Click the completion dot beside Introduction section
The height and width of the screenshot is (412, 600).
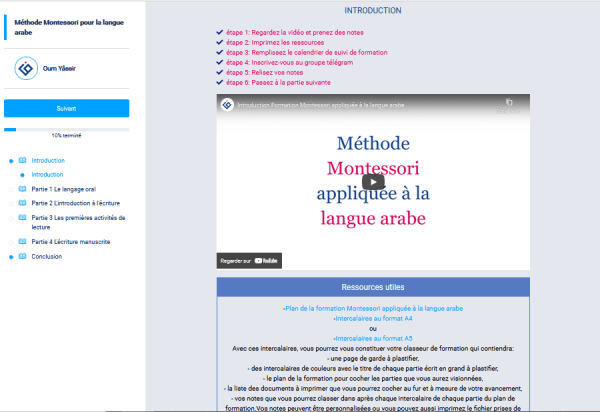pos(11,161)
